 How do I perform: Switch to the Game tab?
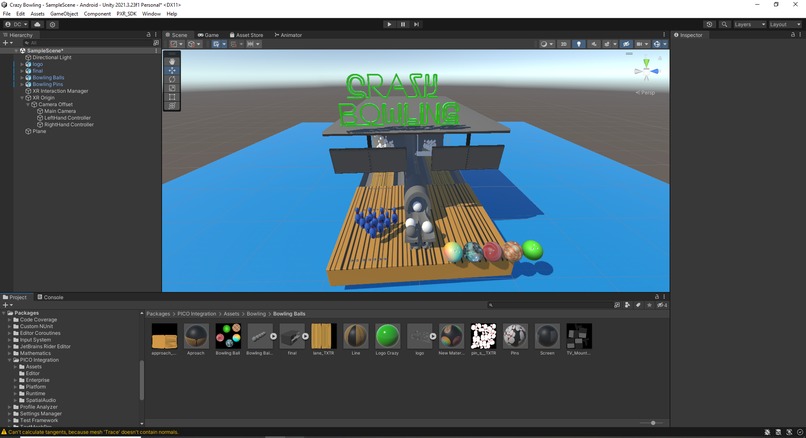coord(208,35)
